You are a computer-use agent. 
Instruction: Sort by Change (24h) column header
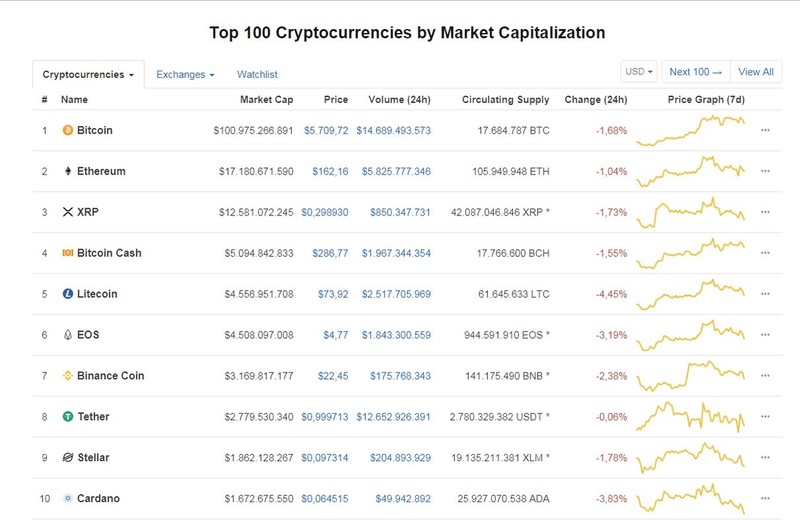pyautogui.click(x=595, y=100)
